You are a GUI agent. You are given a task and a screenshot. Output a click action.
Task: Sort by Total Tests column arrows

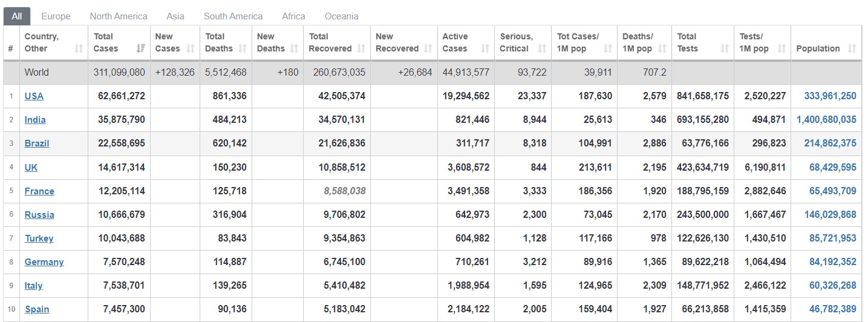724,48
